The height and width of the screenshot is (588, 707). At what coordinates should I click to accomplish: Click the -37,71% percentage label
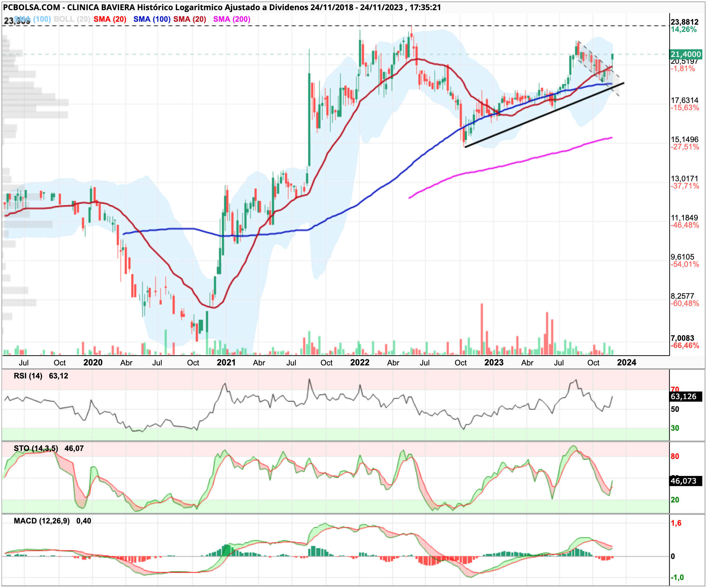[685, 186]
